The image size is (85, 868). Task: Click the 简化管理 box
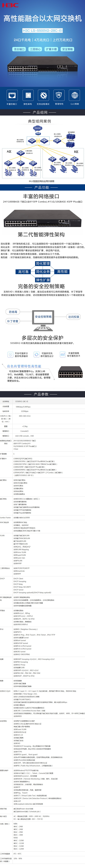[x=43, y=263]
